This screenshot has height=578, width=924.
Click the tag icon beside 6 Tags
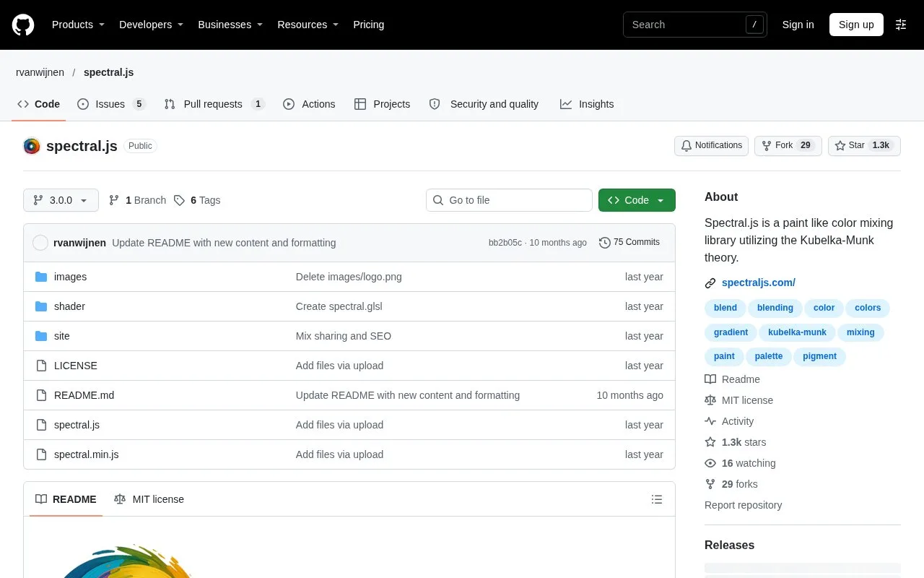(x=179, y=200)
